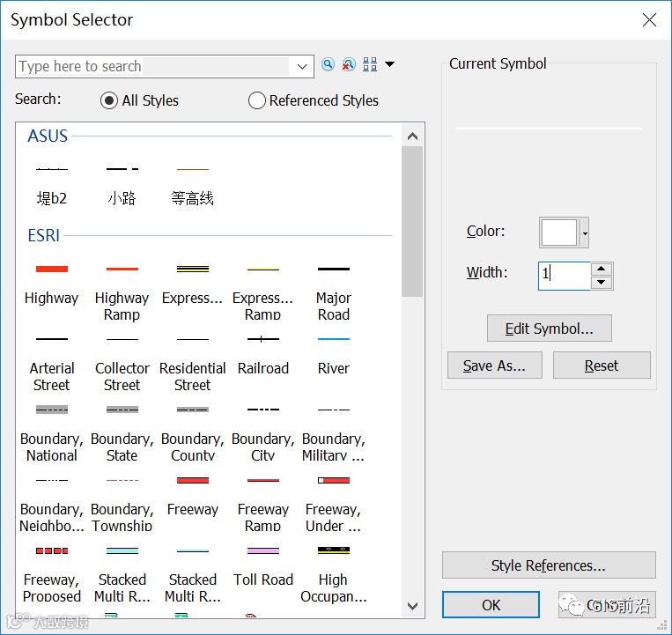This screenshot has height=635, width=672.
Task: Pick the River line symbol
Action: [x=334, y=353]
